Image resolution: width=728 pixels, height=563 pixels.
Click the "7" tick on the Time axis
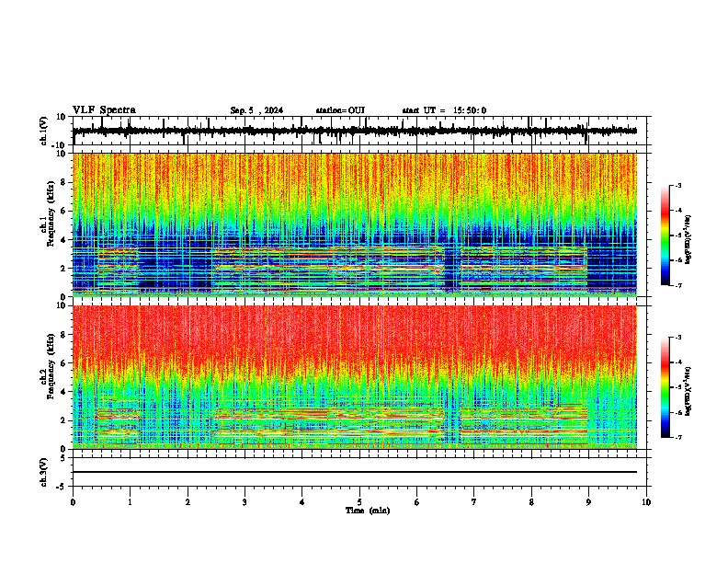pos(474,502)
